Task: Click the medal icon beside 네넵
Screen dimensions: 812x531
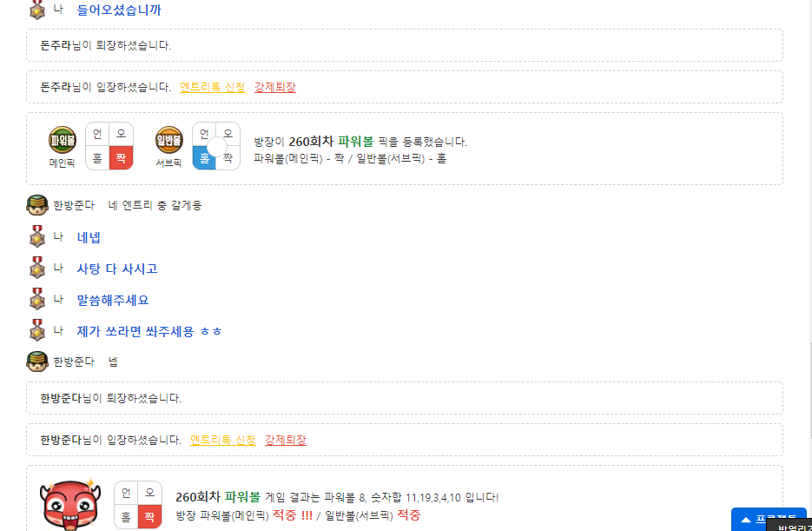Action: (36, 237)
